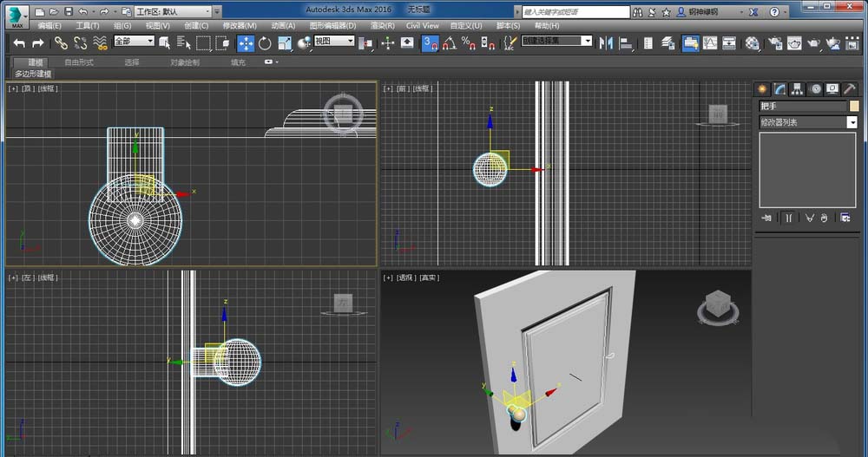868x457 pixels.
Task: Click the Configure Modifier Sets icon
Action: 845,218
